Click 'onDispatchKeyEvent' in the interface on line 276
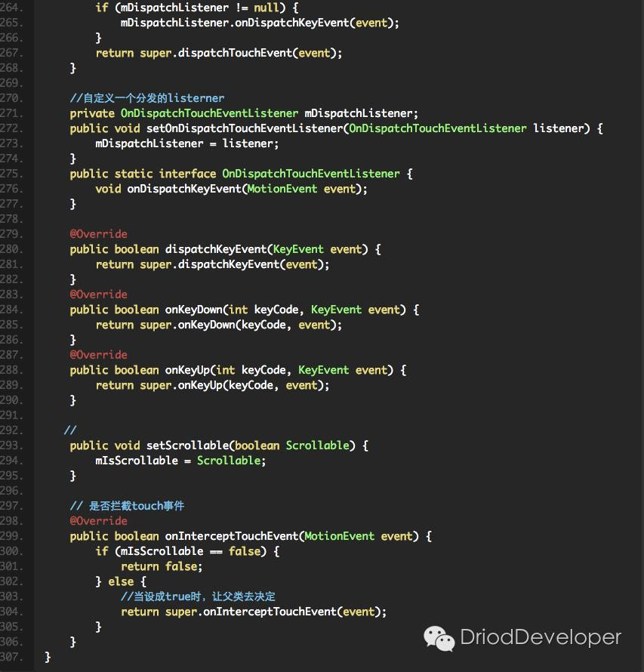Viewport: 644px width, 672px height. coord(184,189)
